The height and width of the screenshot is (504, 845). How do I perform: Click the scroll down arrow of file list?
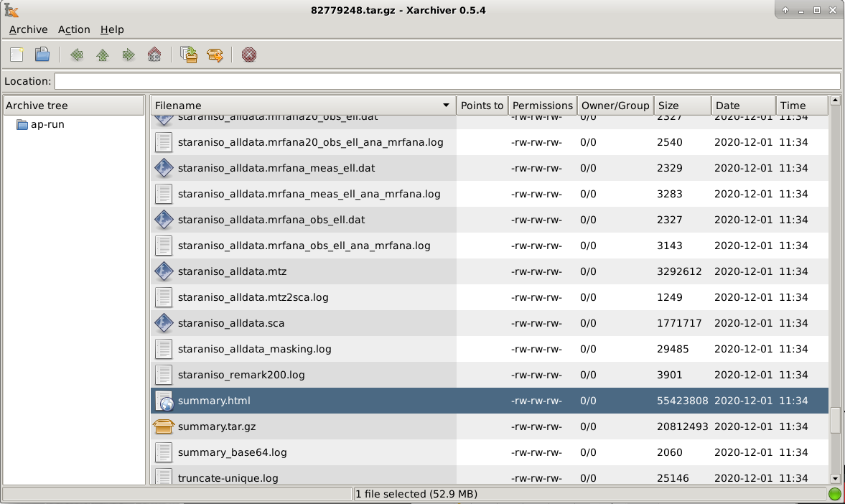[835, 478]
